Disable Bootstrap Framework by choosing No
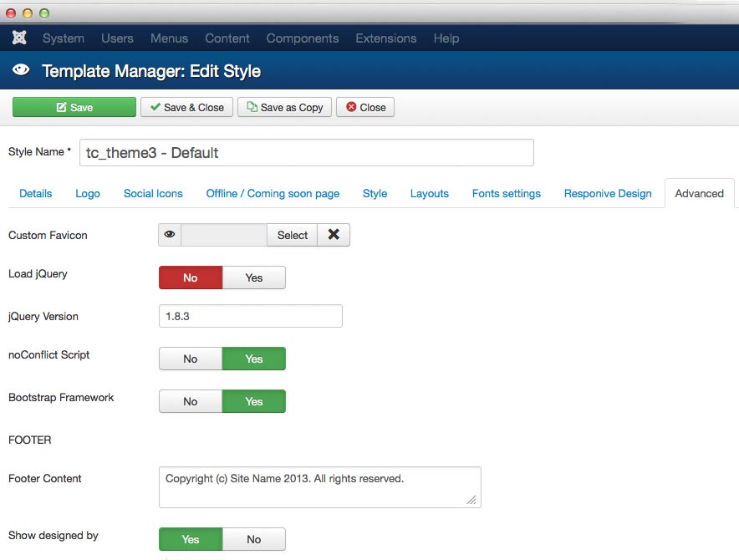739x560 pixels. point(191,401)
